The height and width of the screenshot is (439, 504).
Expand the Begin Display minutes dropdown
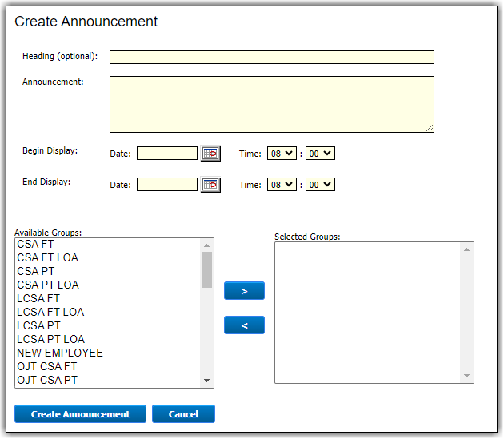[320, 154]
